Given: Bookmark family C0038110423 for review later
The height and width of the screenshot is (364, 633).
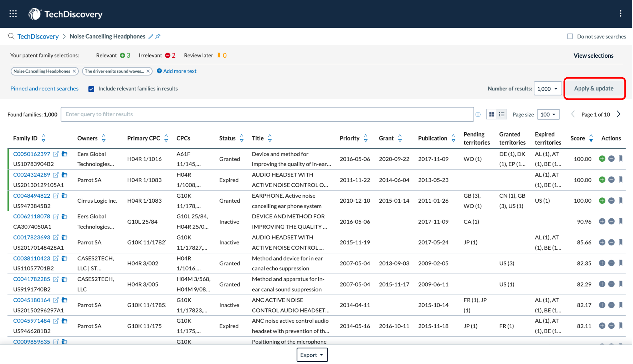Looking at the screenshot, I should (x=621, y=263).
